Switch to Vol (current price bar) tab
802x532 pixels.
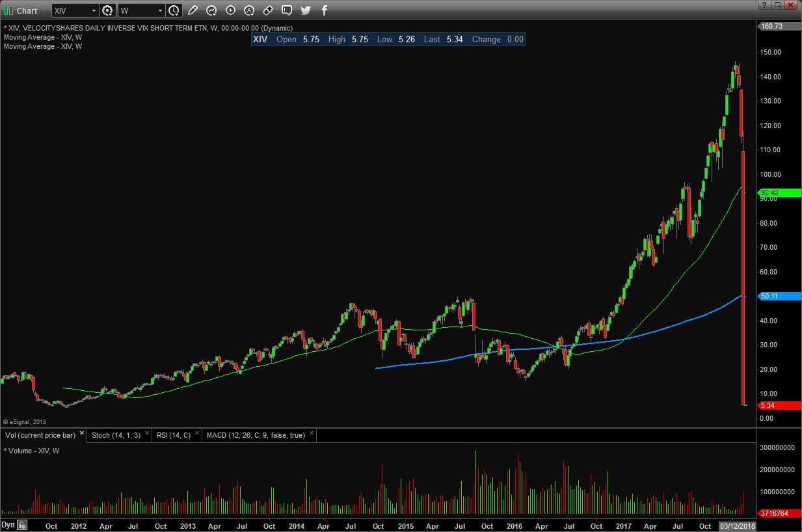coord(40,435)
